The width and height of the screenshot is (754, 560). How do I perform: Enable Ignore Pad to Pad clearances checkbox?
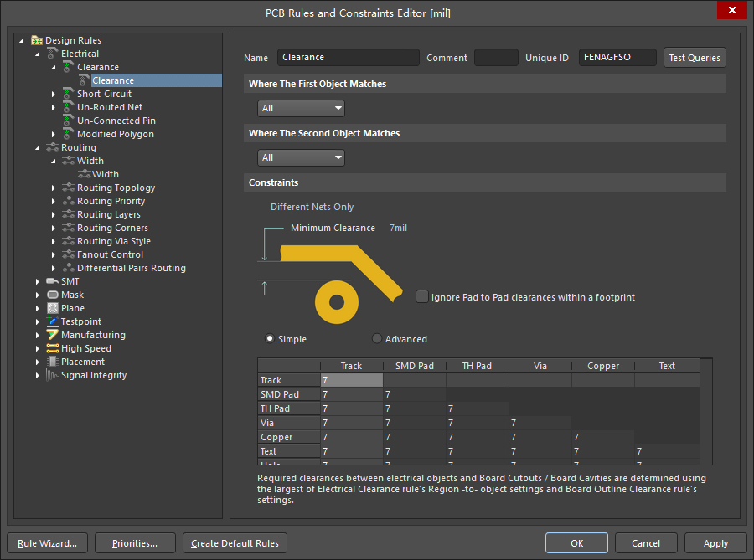point(421,297)
